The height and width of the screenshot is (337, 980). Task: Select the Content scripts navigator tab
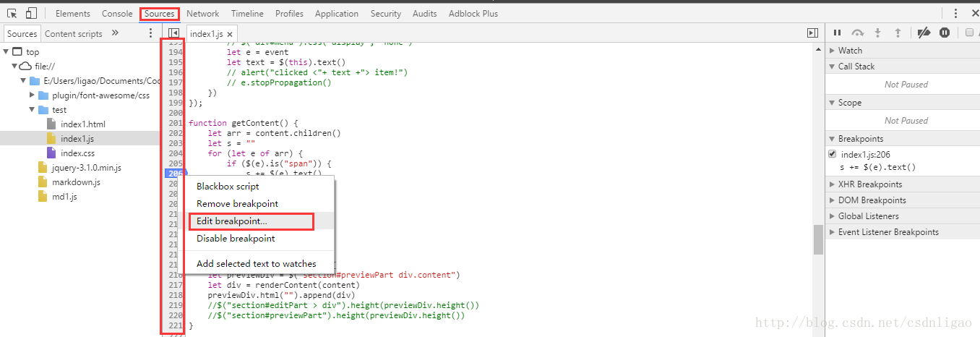click(74, 33)
